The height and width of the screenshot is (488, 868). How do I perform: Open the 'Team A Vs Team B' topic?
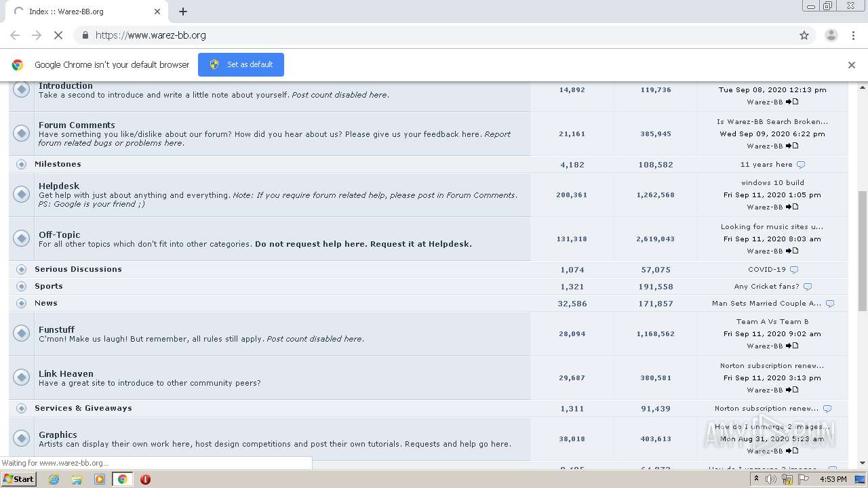pyautogui.click(x=772, y=321)
